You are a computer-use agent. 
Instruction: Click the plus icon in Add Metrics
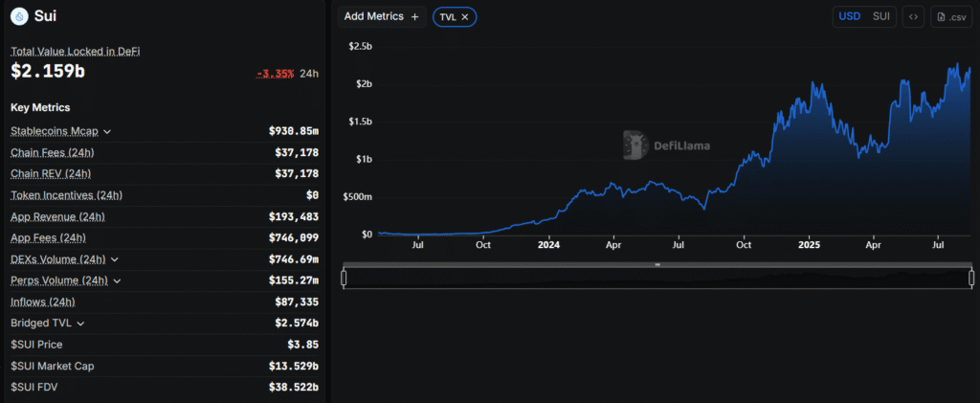(415, 17)
